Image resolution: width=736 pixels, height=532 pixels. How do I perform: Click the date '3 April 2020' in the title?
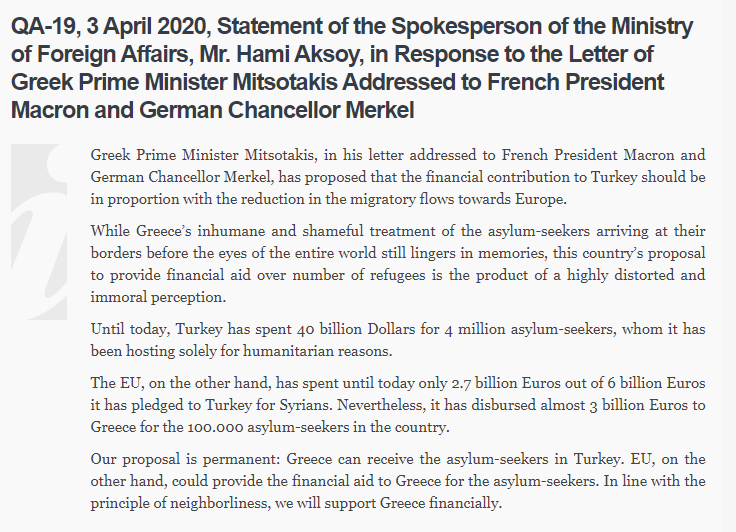(x=148, y=26)
